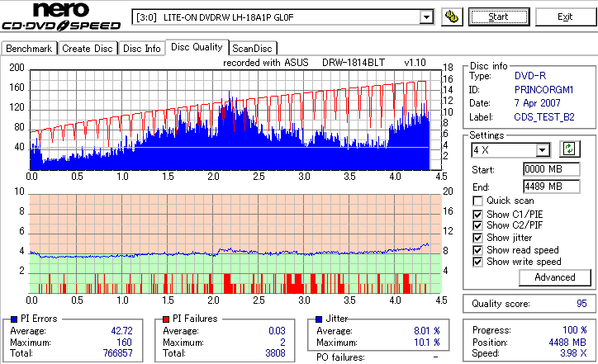Click the Progress 100 % value
598x364 pixels.
point(575,329)
